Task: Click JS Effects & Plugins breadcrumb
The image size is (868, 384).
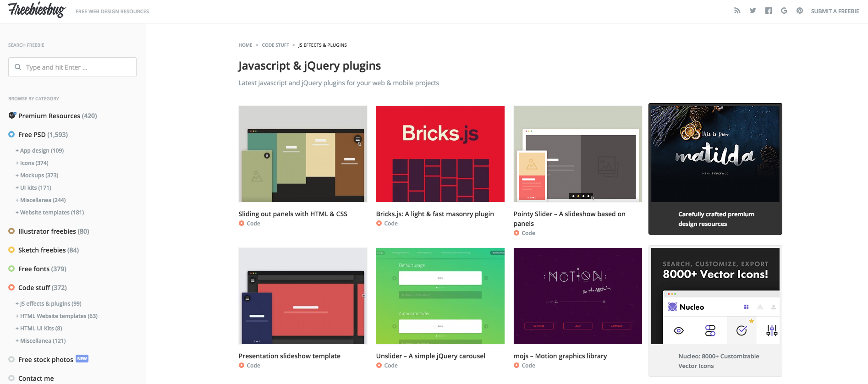Action: (323, 45)
